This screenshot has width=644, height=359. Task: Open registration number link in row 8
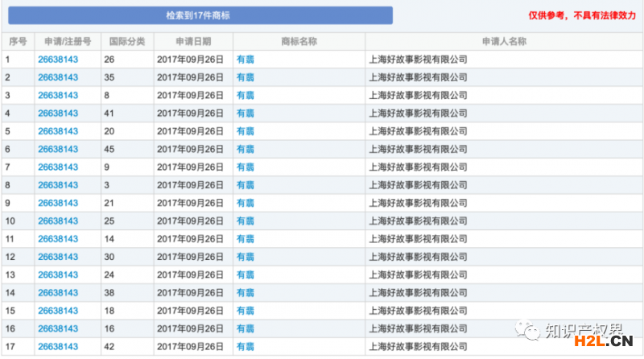(x=58, y=185)
